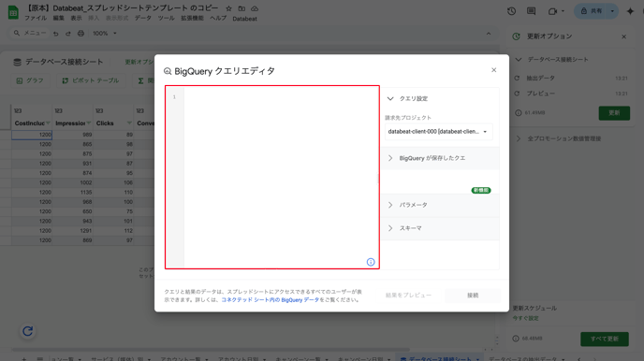
Task: Open the dropdown arrow beside 共有
Action: tap(612, 11)
